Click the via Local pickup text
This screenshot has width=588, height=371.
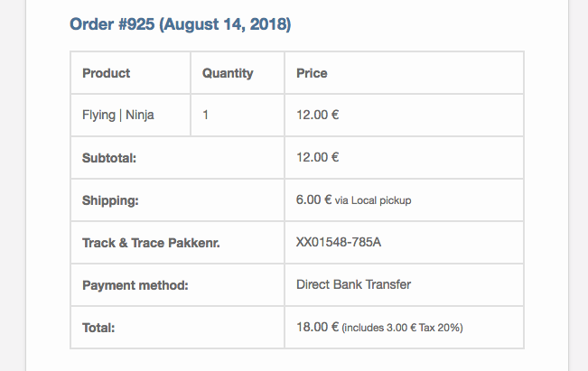pyautogui.click(x=373, y=200)
